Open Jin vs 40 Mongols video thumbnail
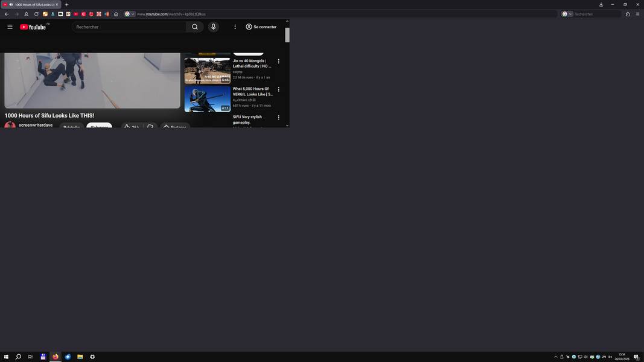644x362 pixels. point(208,71)
